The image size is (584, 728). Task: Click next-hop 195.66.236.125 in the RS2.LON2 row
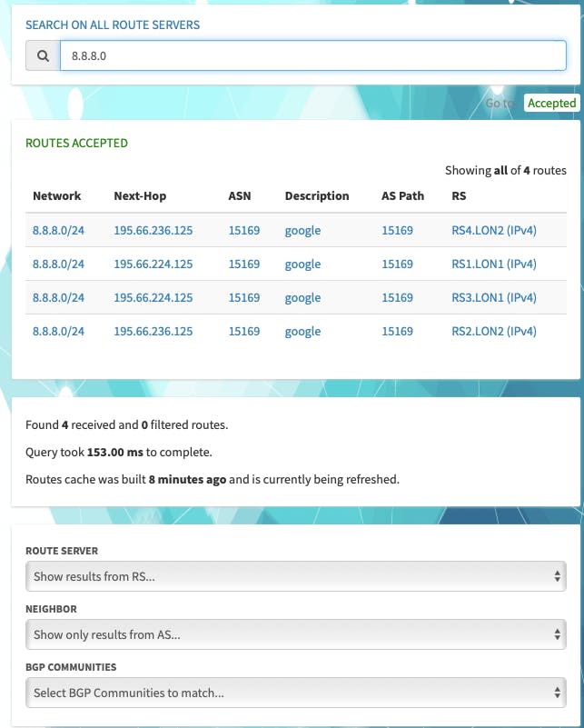(x=153, y=332)
